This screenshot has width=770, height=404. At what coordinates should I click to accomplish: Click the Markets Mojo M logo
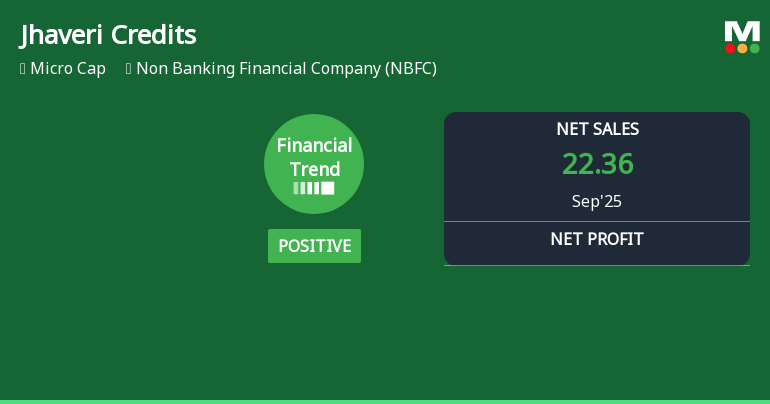pyautogui.click(x=742, y=31)
